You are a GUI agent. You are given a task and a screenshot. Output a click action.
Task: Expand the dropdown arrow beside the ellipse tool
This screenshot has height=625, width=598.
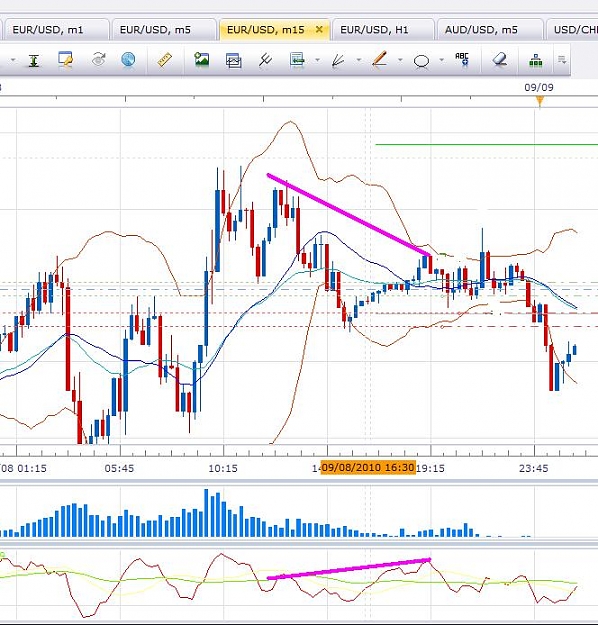point(441,60)
